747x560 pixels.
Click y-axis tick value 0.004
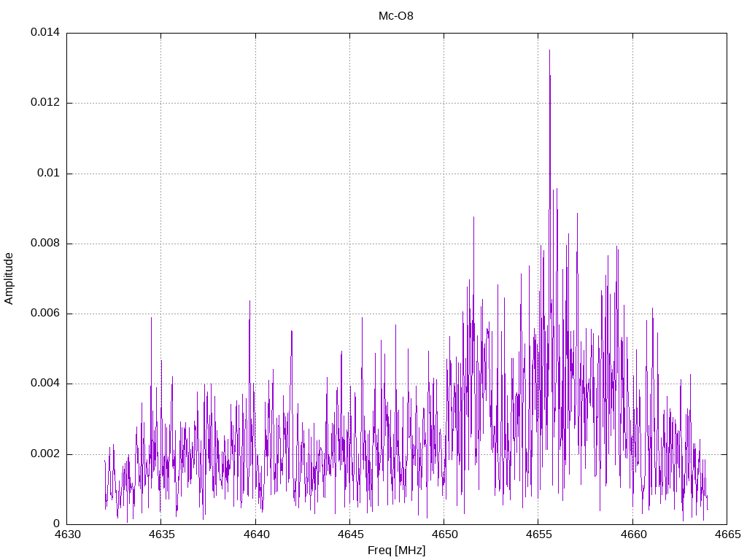pyautogui.click(x=45, y=384)
